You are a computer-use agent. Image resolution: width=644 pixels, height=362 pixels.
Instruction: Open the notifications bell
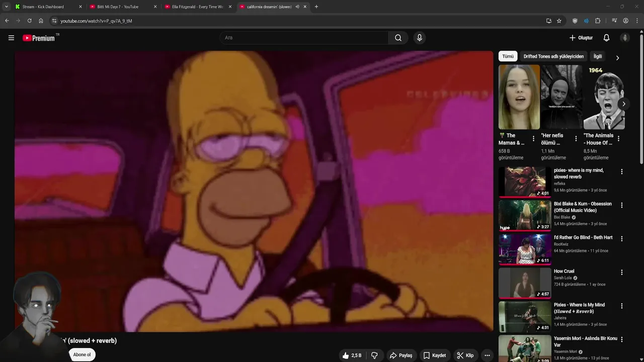606,38
